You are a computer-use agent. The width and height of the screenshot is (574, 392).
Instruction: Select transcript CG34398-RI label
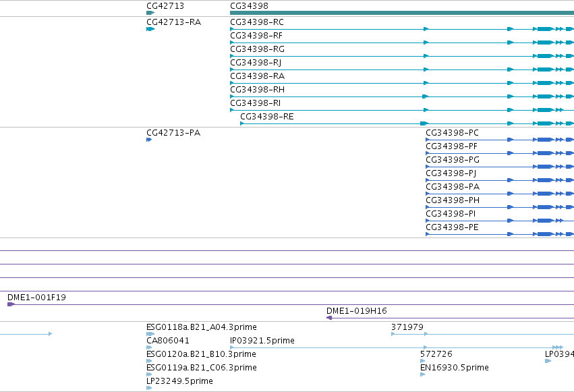coord(255,103)
